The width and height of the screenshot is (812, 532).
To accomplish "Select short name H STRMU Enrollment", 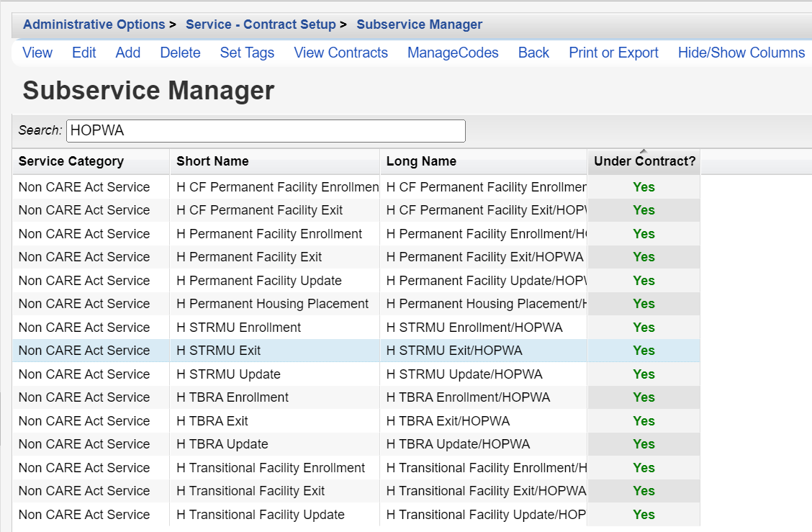I will pyautogui.click(x=239, y=328).
